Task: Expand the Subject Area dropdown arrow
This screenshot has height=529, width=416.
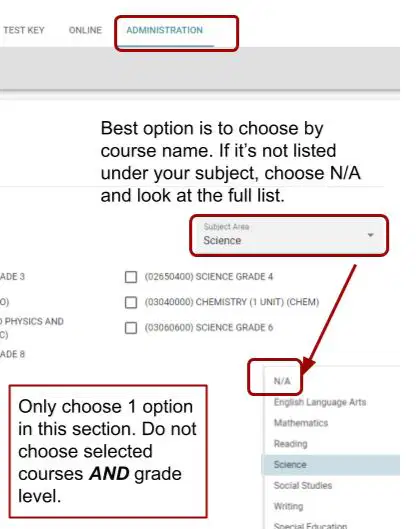Action: point(370,235)
